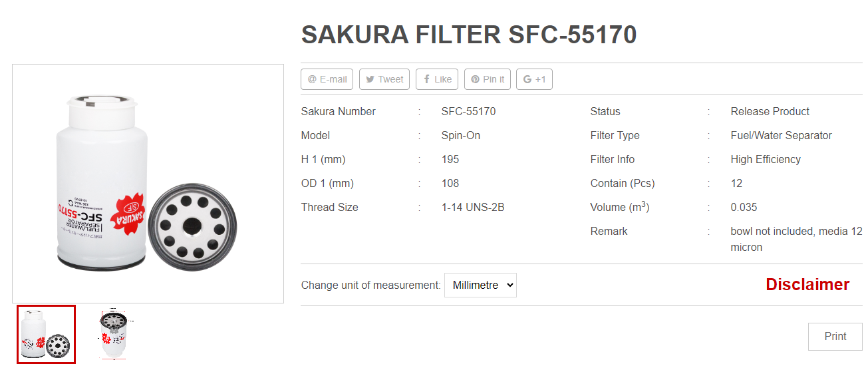The height and width of the screenshot is (372, 868).
Task: Click the main SFC-55170 product image
Action: [x=148, y=184]
